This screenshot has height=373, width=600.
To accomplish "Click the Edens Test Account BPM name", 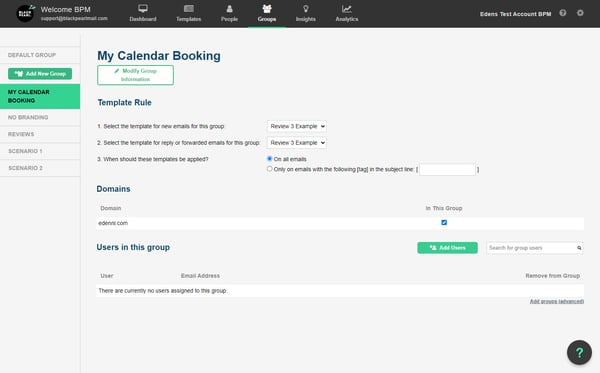I will (515, 14).
